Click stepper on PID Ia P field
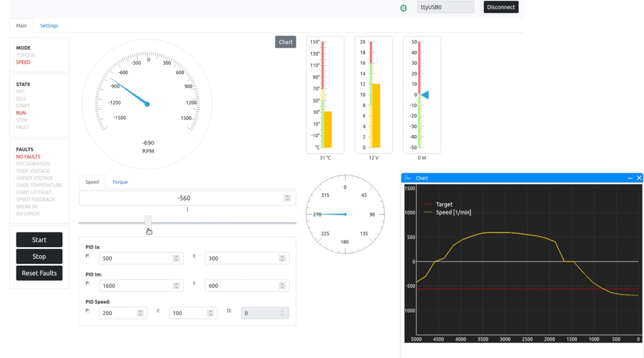The width and height of the screenshot is (644, 358). (x=176, y=258)
